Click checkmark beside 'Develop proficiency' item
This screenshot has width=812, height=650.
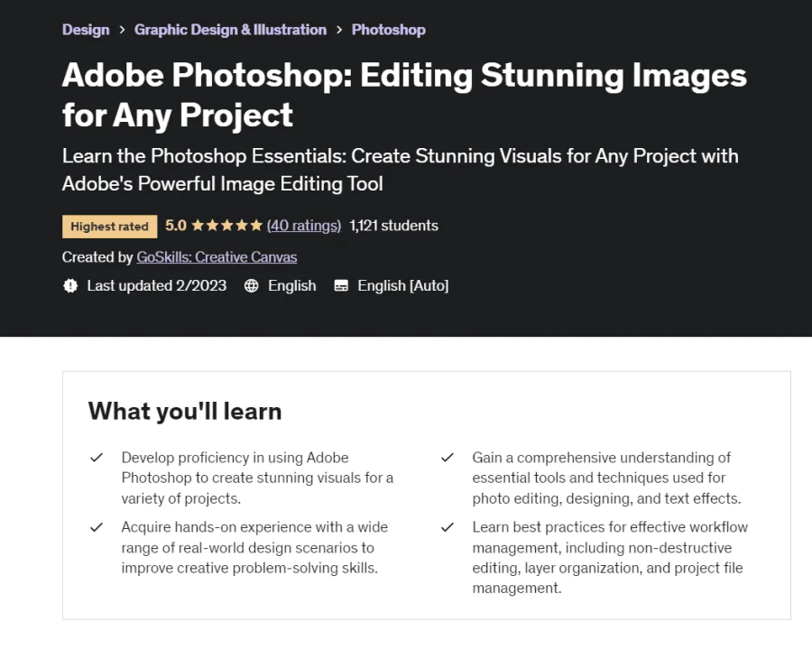click(x=97, y=458)
